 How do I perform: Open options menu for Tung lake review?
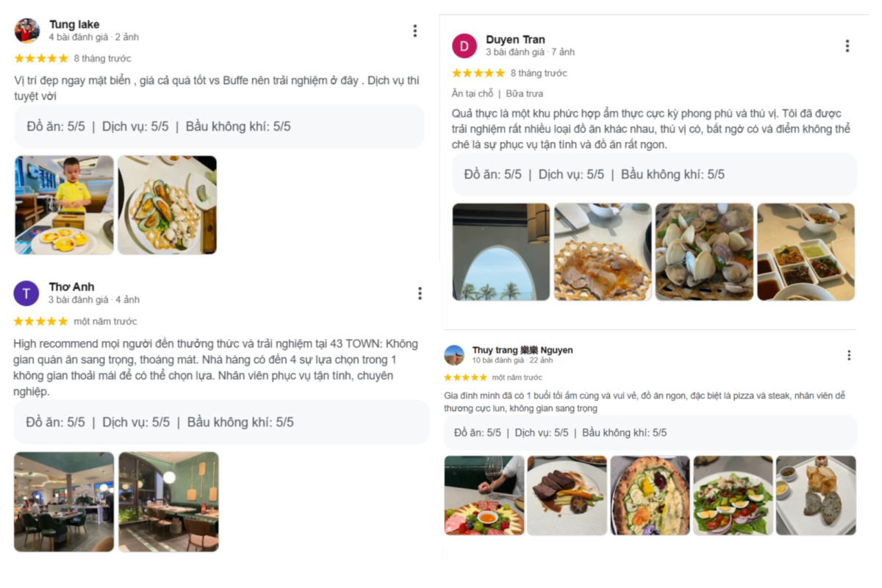point(415,31)
